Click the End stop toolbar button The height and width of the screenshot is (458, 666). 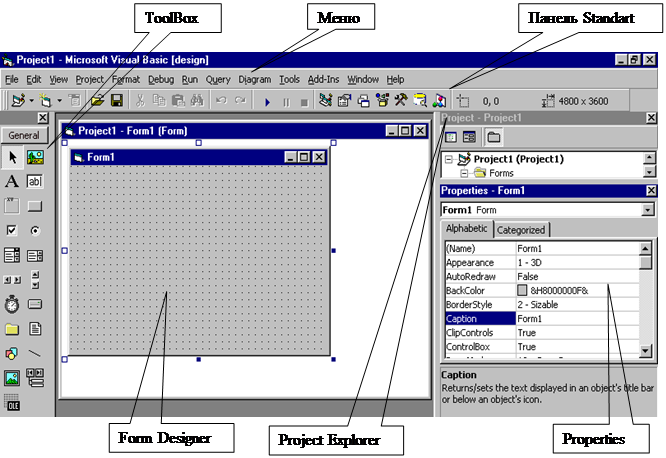tap(304, 102)
